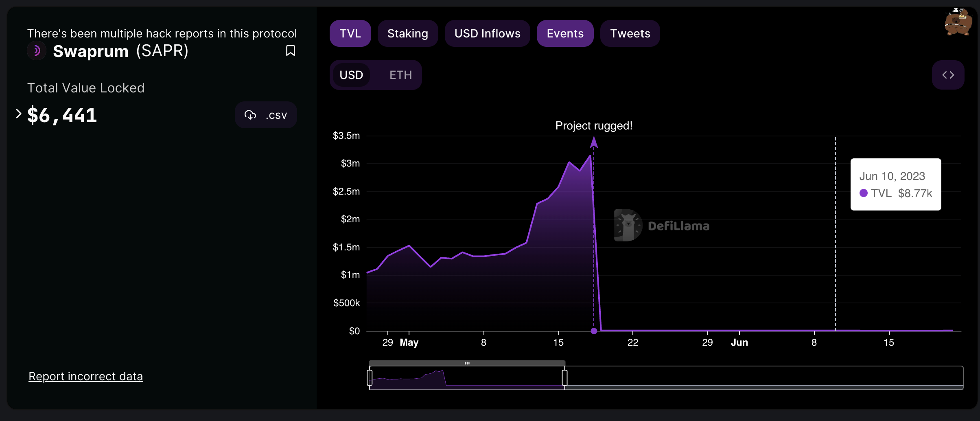
Task: Click the $6,441 TVL value
Action: (x=62, y=115)
